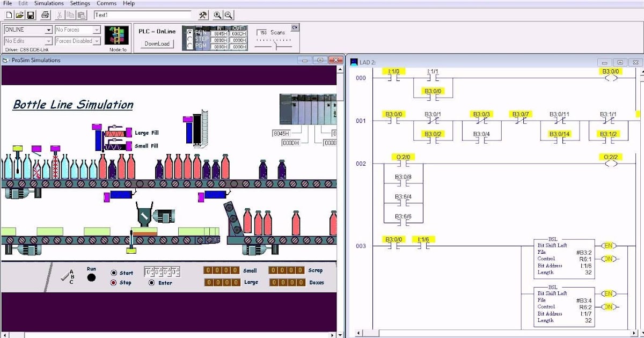Open a project using the folder icon
This screenshot has height=338, width=644.
[x=19, y=14]
